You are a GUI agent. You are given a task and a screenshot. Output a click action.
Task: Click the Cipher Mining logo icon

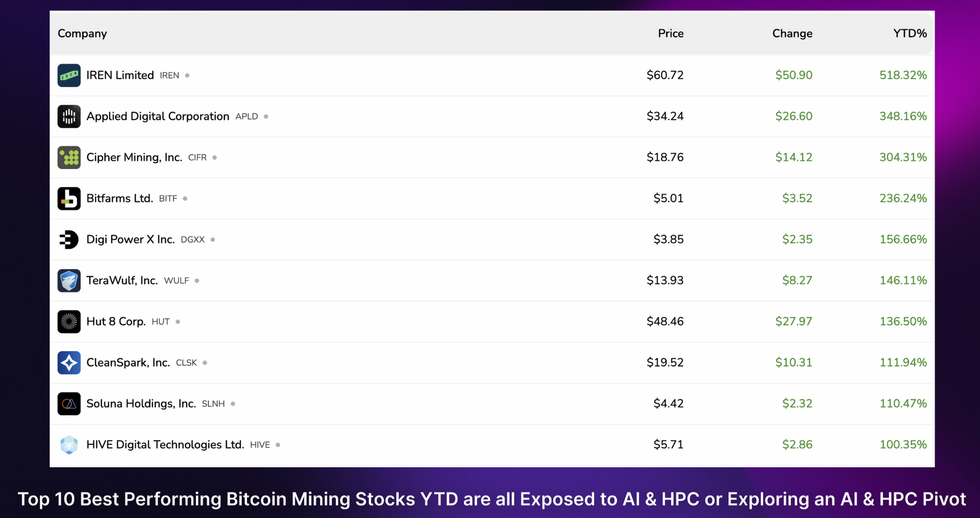[x=69, y=157]
